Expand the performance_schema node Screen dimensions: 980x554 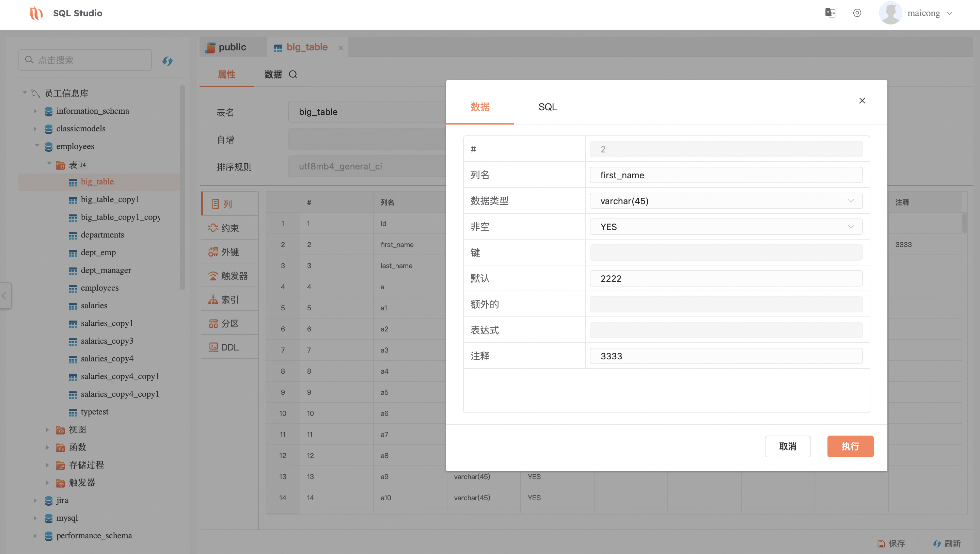tap(35, 536)
